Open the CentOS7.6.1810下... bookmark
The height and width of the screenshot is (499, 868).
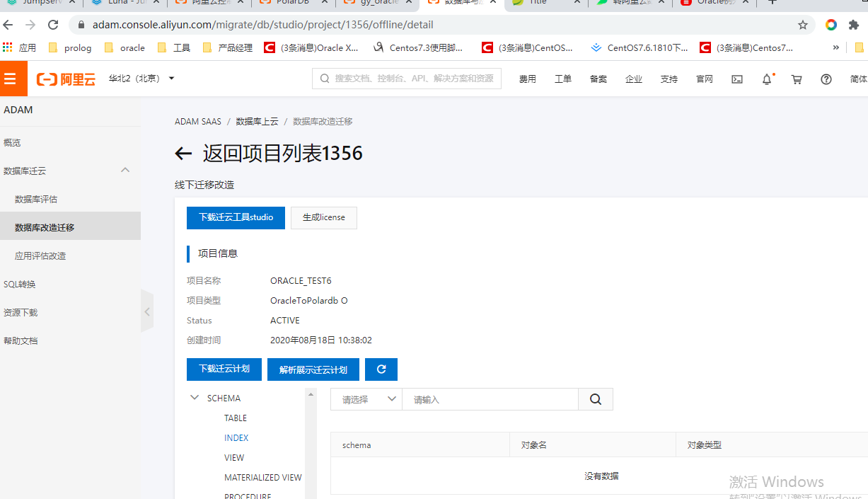tap(640, 48)
